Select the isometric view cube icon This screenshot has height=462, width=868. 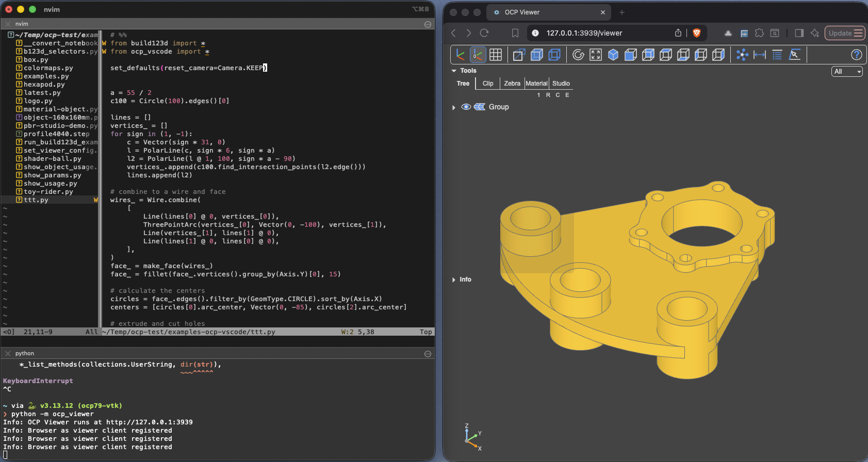pyautogui.click(x=613, y=55)
